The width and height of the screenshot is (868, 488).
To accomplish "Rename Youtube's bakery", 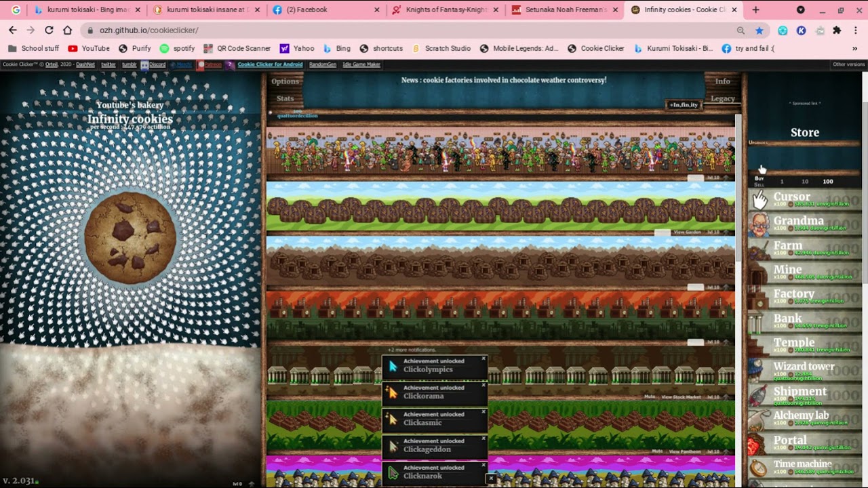I will (130, 105).
